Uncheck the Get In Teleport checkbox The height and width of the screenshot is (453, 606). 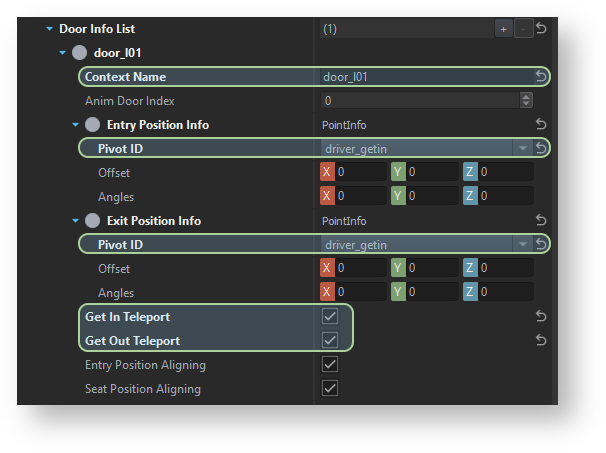(x=330, y=316)
